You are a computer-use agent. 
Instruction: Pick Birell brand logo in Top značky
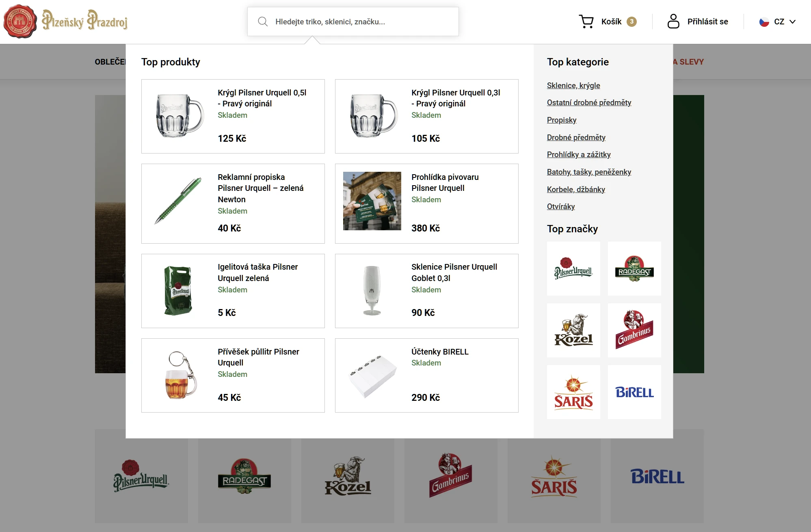pyautogui.click(x=634, y=392)
